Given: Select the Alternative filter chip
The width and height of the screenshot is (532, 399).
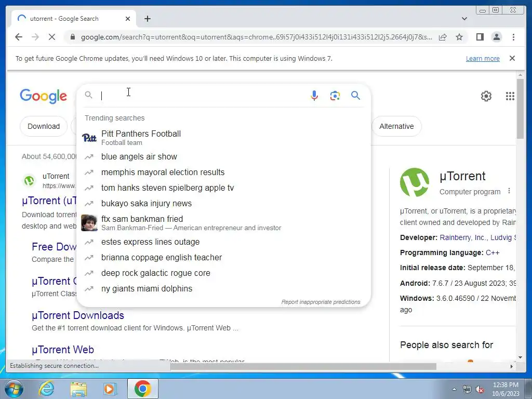Looking at the screenshot, I should [x=396, y=126].
